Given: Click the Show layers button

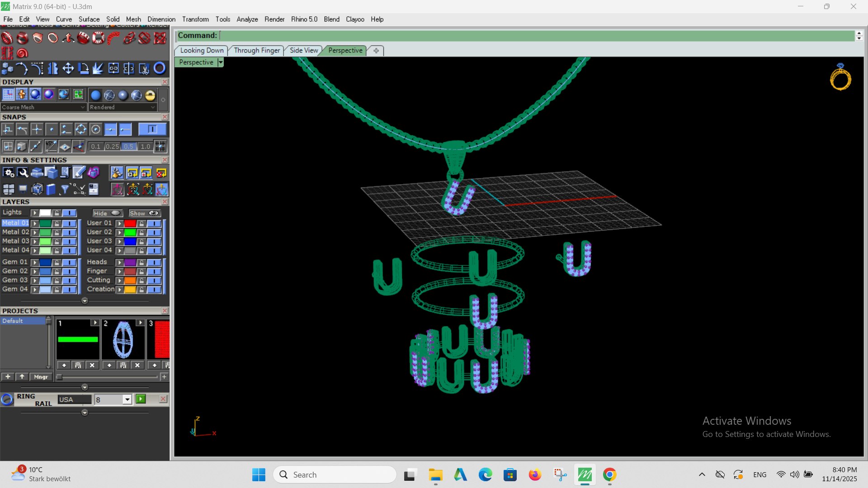Looking at the screenshot, I should (x=144, y=213).
